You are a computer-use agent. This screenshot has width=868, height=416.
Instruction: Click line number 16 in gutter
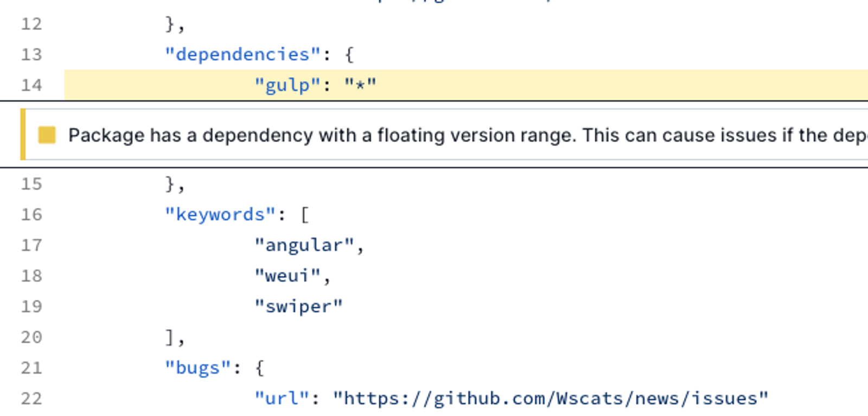pyautogui.click(x=31, y=214)
